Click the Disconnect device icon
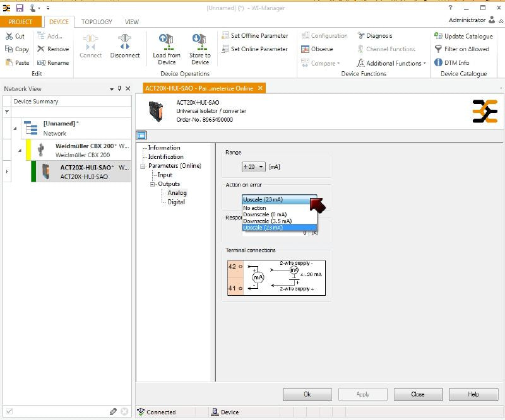The height and width of the screenshot is (420, 505). [x=124, y=42]
